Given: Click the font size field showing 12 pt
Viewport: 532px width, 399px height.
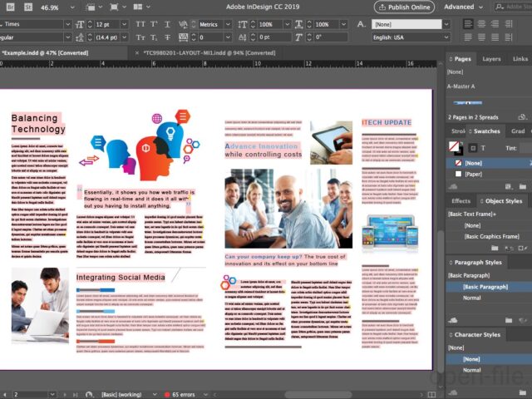Looking at the screenshot, I should [104, 24].
